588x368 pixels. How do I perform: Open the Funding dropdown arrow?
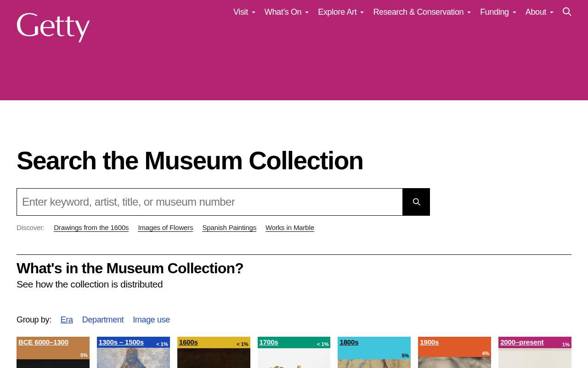click(x=514, y=12)
